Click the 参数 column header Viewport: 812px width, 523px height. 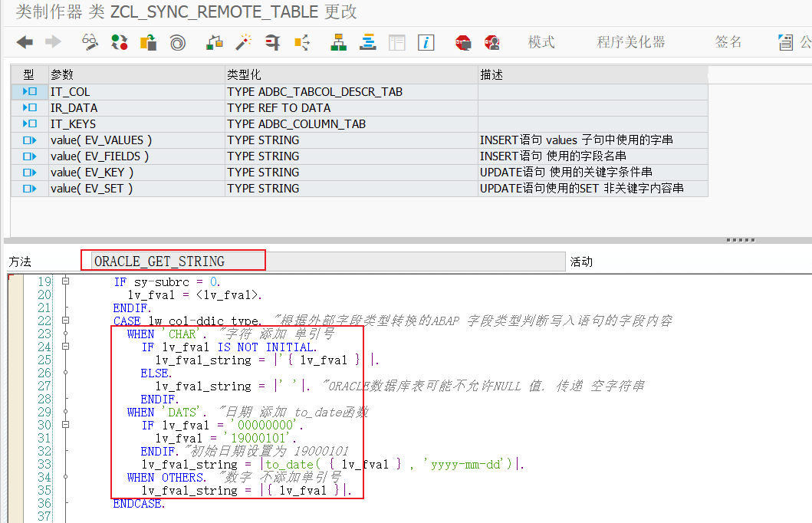(x=136, y=75)
